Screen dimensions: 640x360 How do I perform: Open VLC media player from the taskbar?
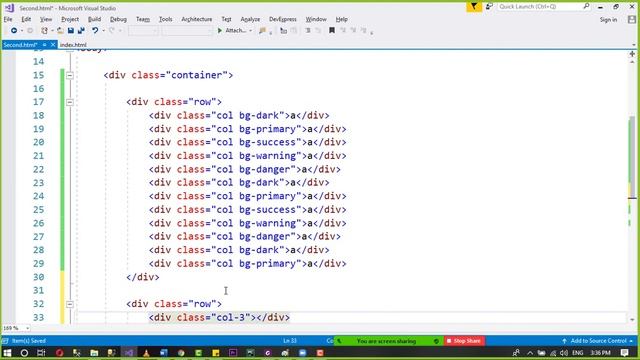click(146, 353)
